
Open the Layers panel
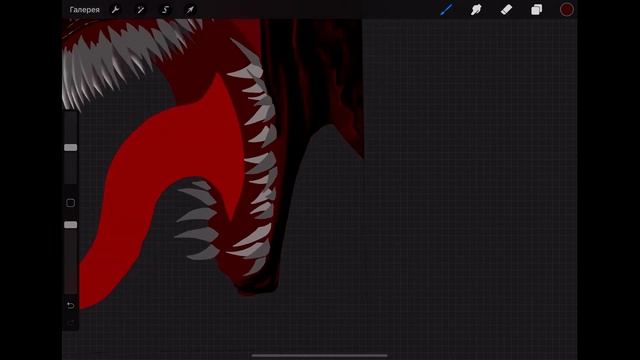[x=536, y=10]
